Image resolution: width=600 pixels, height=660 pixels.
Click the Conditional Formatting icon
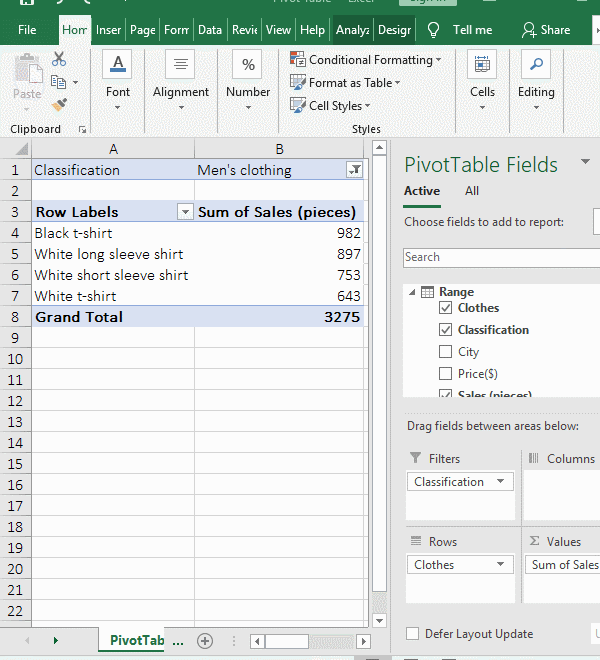pyautogui.click(x=298, y=59)
